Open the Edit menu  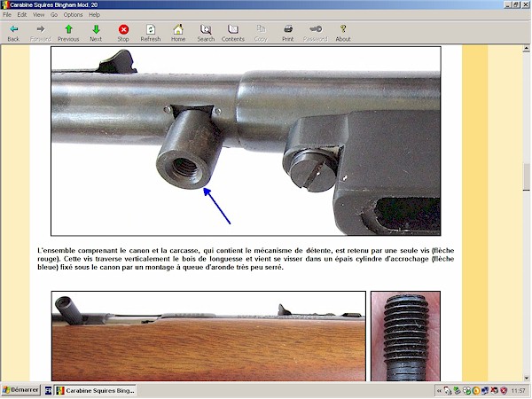pos(22,14)
